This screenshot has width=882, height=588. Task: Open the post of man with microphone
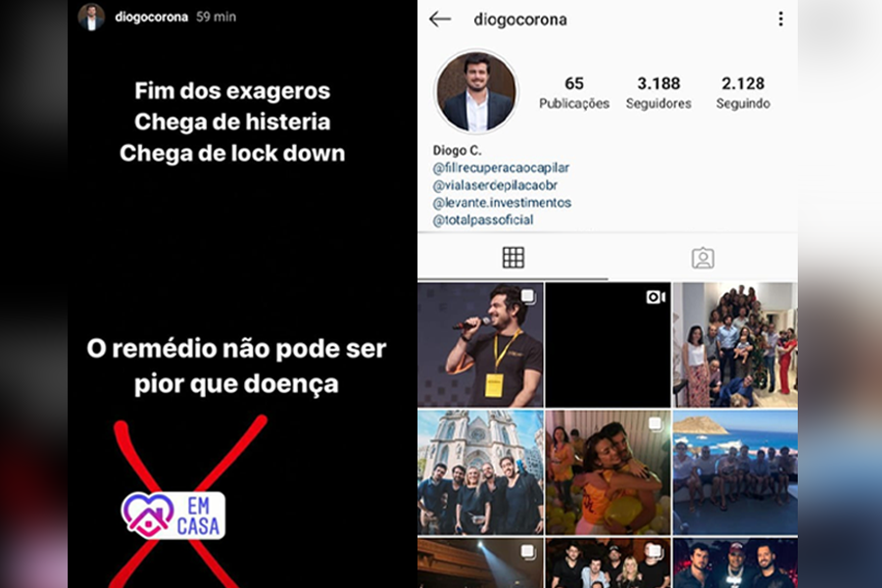coord(480,345)
